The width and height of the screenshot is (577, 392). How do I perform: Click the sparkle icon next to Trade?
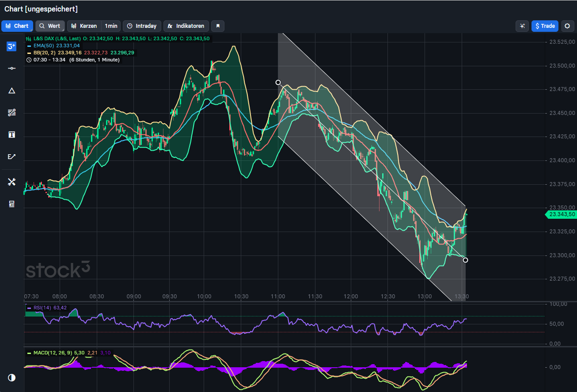click(x=522, y=26)
